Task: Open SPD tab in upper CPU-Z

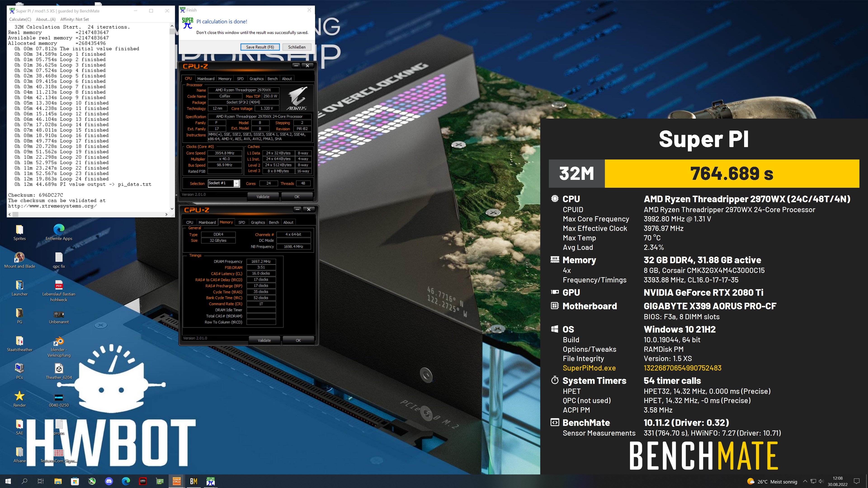Action: click(240, 78)
